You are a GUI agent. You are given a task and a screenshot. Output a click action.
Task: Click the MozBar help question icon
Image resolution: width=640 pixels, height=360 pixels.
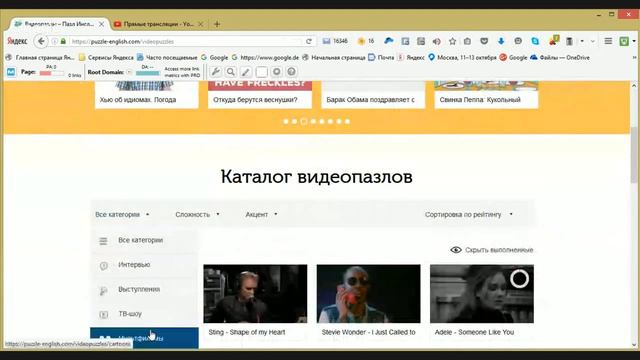(291, 72)
